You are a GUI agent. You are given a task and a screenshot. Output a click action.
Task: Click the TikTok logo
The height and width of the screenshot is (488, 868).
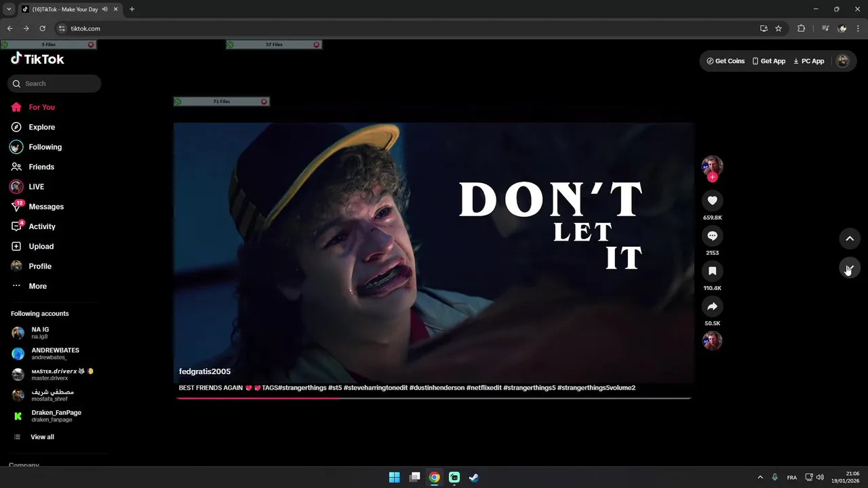click(x=37, y=59)
